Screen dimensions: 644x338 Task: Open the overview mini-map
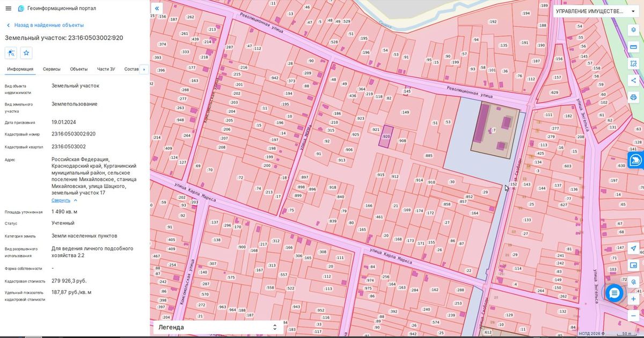(633, 265)
